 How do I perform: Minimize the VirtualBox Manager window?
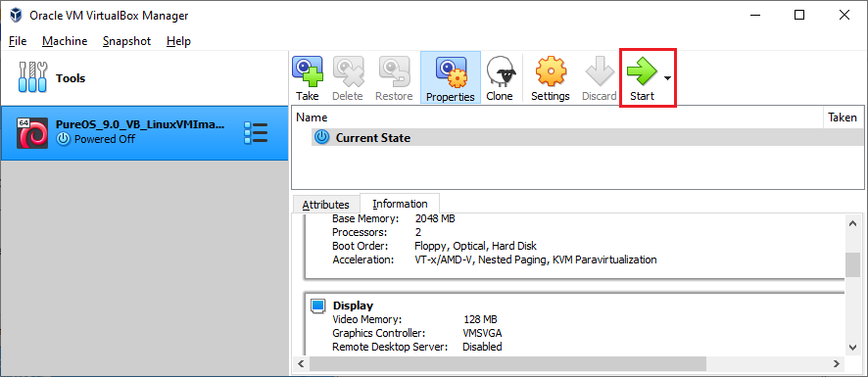point(754,15)
